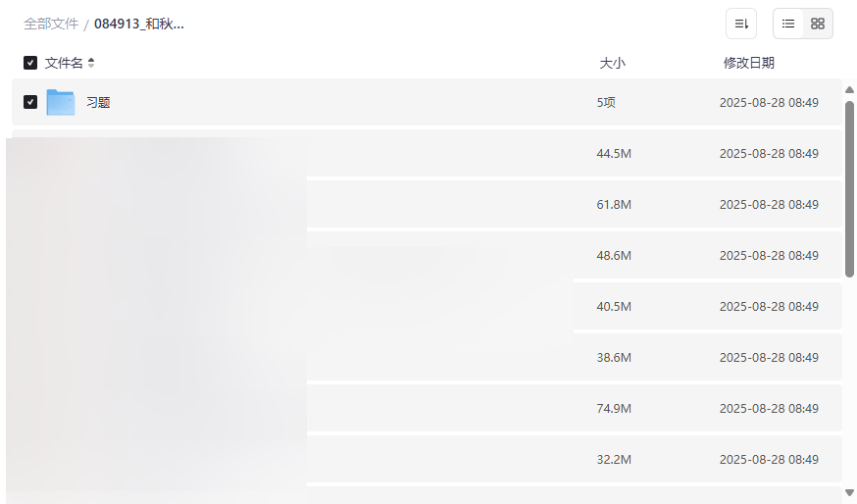Open the 习题 folder by its name
The image size is (857, 504).
point(98,102)
